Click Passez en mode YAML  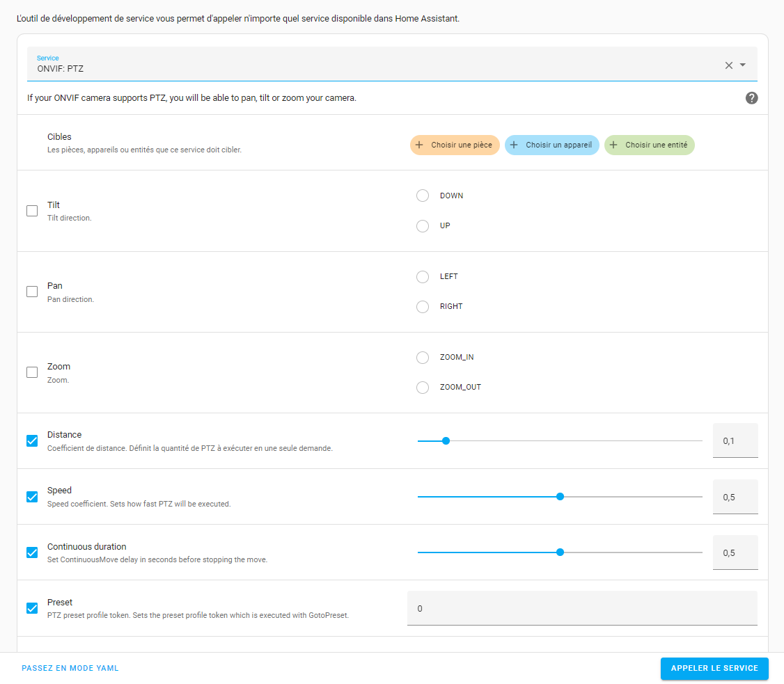[x=70, y=668]
